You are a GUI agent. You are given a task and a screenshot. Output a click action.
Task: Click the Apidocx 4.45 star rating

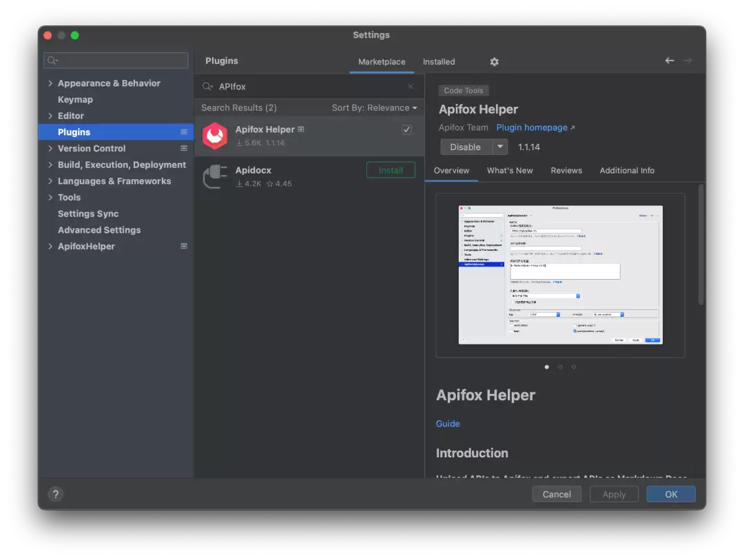click(279, 184)
